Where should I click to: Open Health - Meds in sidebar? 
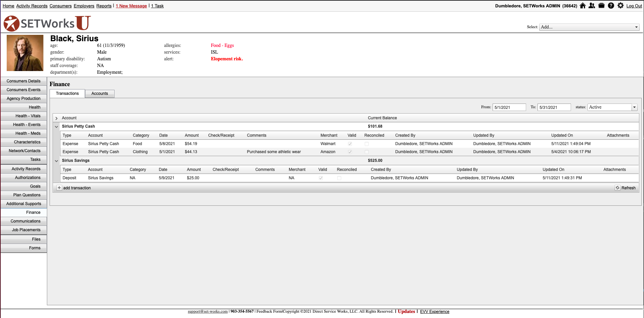[x=24, y=133]
